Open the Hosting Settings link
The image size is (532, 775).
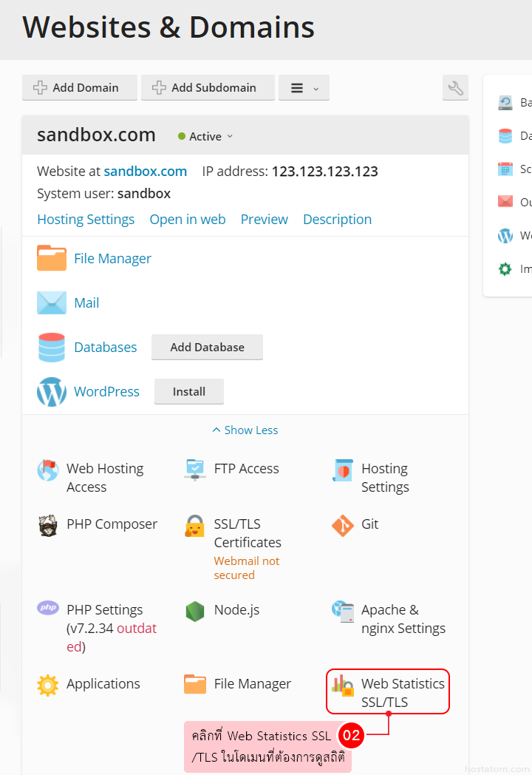click(86, 220)
